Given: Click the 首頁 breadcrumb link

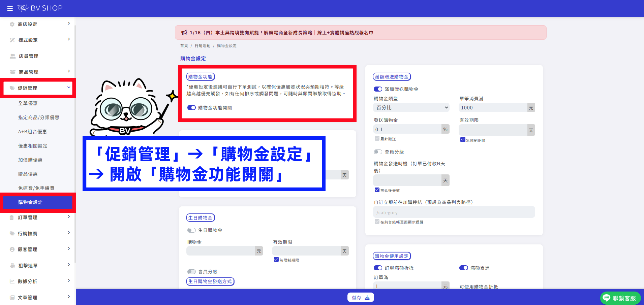Looking at the screenshot, I should point(184,46).
